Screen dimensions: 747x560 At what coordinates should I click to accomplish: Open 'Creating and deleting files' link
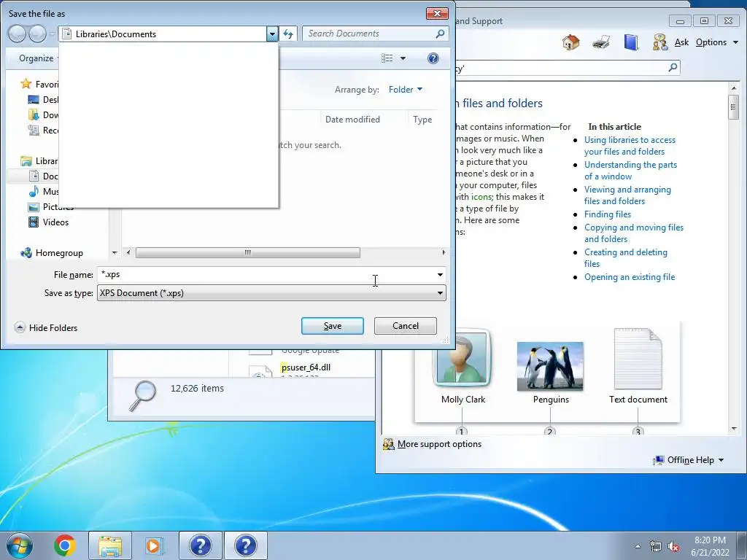pos(625,258)
